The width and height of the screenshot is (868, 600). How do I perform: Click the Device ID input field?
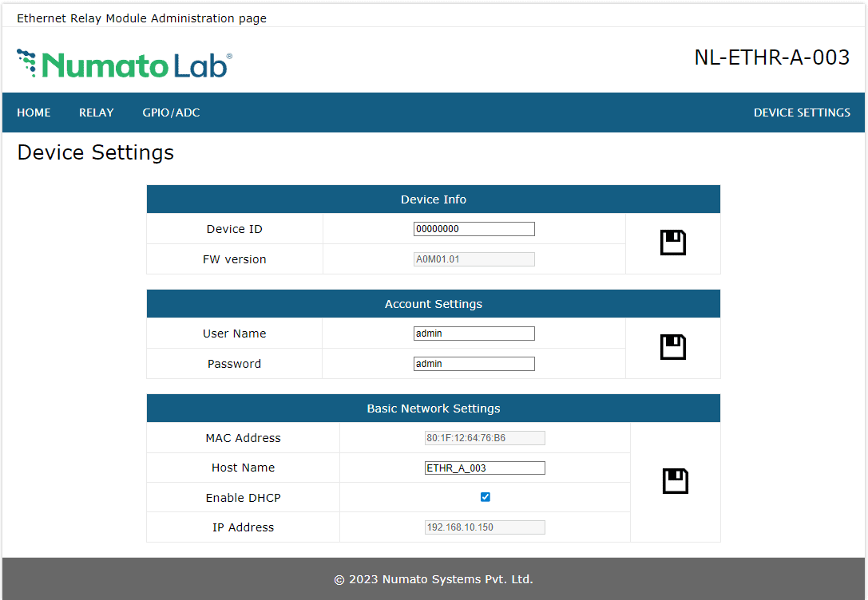coord(474,229)
